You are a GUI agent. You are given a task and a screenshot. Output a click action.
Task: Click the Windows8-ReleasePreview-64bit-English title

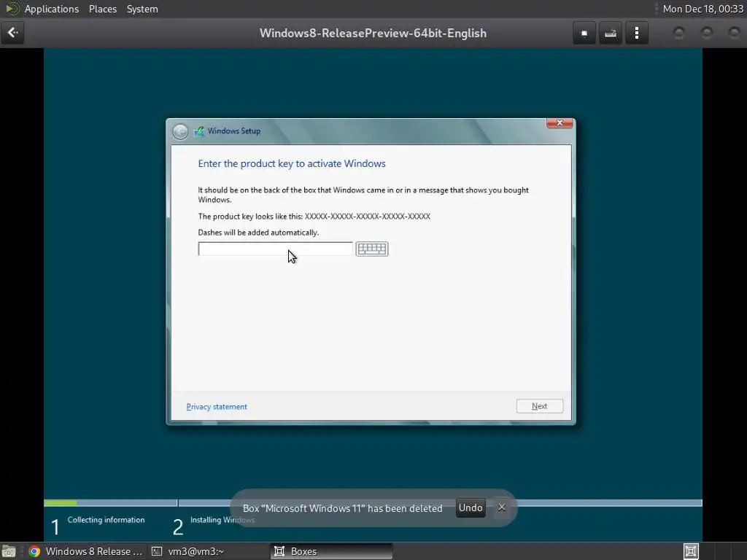(373, 34)
